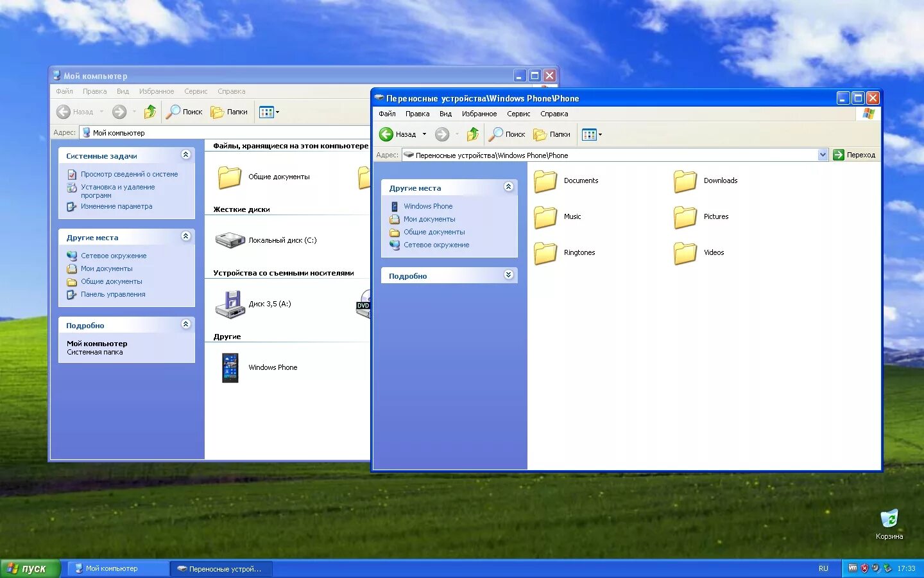Open the Сетевое окружение link in Phone sidebar

(x=436, y=245)
